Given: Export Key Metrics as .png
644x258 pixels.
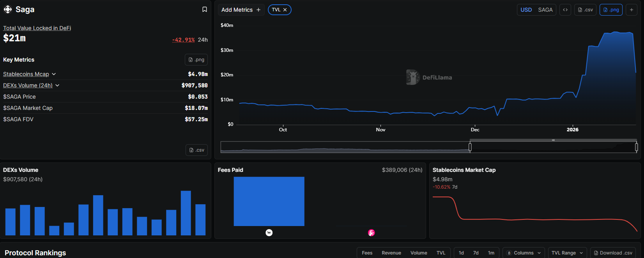Looking at the screenshot, I should click(x=196, y=60).
